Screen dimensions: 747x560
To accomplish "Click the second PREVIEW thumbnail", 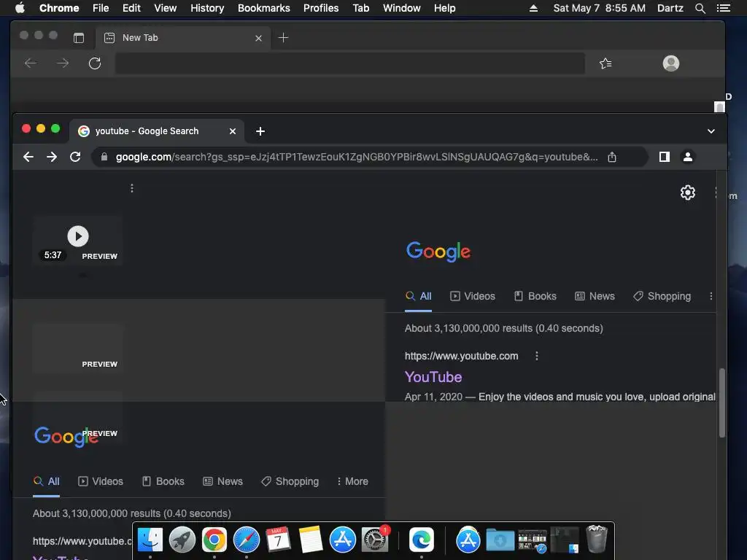I will pos(78,349).
